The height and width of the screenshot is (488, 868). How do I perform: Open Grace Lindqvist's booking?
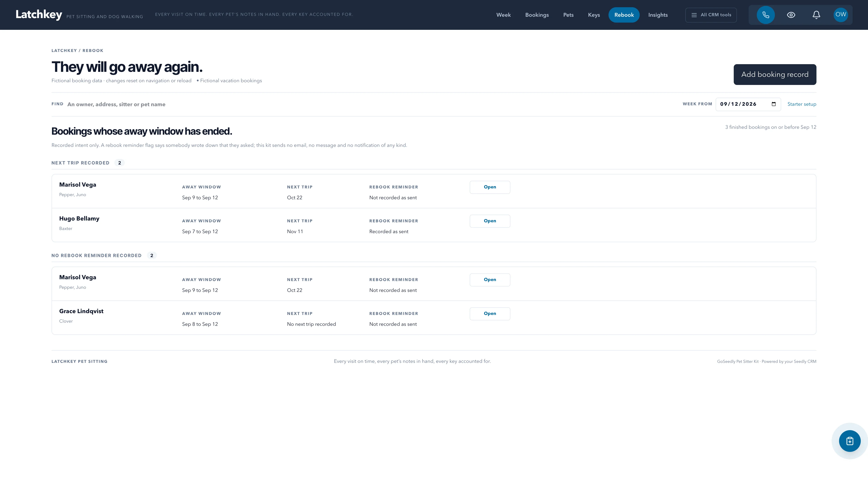(x=490, y=314)
